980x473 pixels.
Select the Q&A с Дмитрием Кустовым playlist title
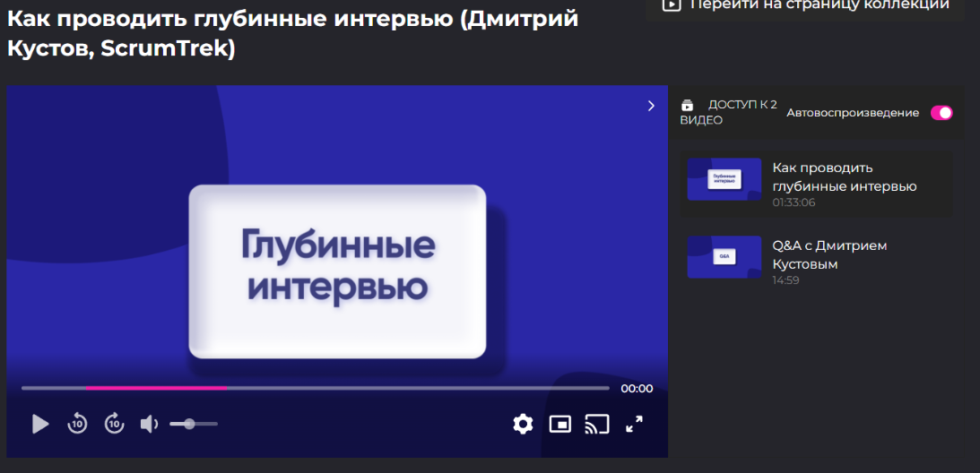pos(829,254)
